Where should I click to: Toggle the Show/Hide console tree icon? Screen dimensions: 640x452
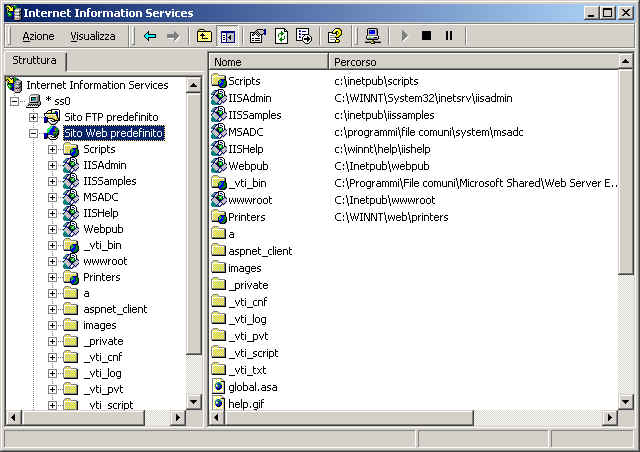click(x=228, y=36)
